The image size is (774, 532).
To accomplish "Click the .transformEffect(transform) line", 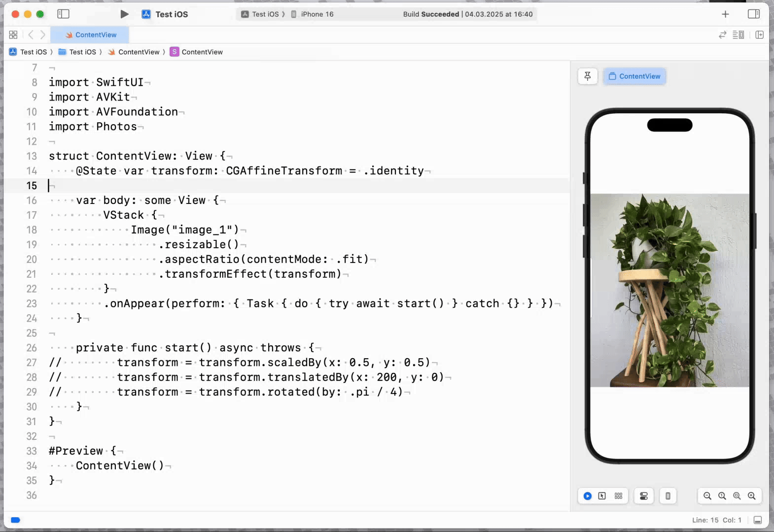I will [x=250, y=274].
